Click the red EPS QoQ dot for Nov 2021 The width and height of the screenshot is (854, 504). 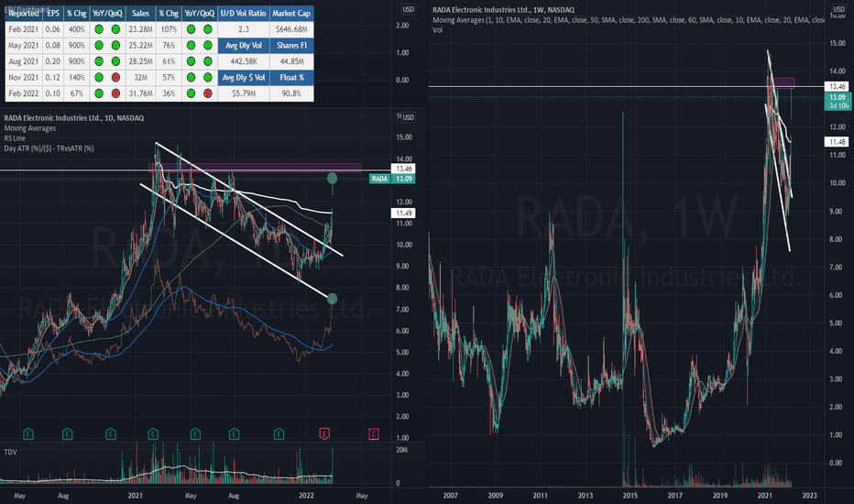(x=115, y=77)
